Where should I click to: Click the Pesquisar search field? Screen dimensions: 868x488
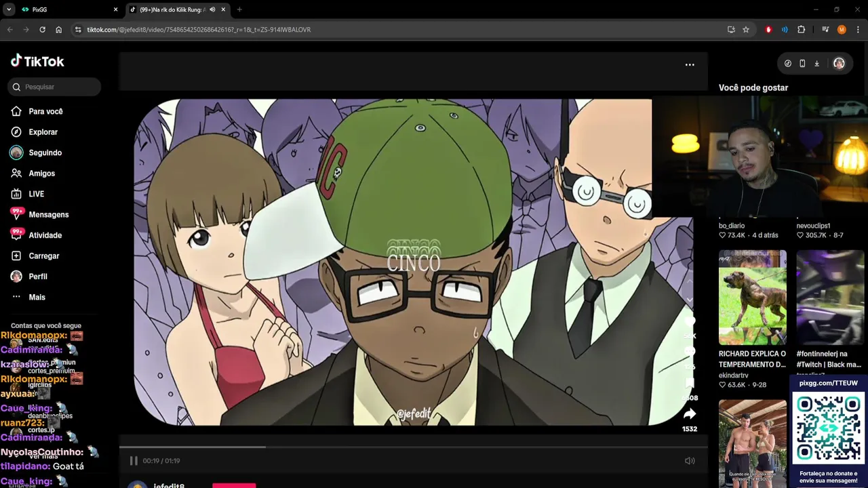click(x=54, y=87)
